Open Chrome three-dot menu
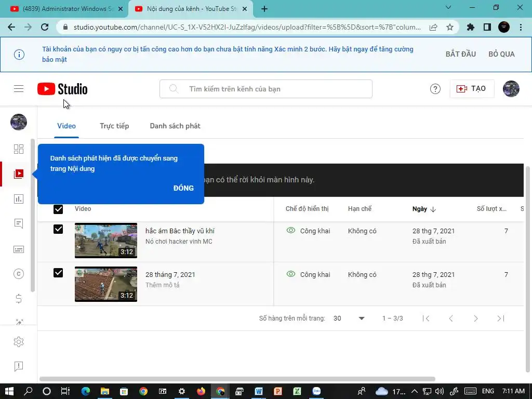 [521, 27]
